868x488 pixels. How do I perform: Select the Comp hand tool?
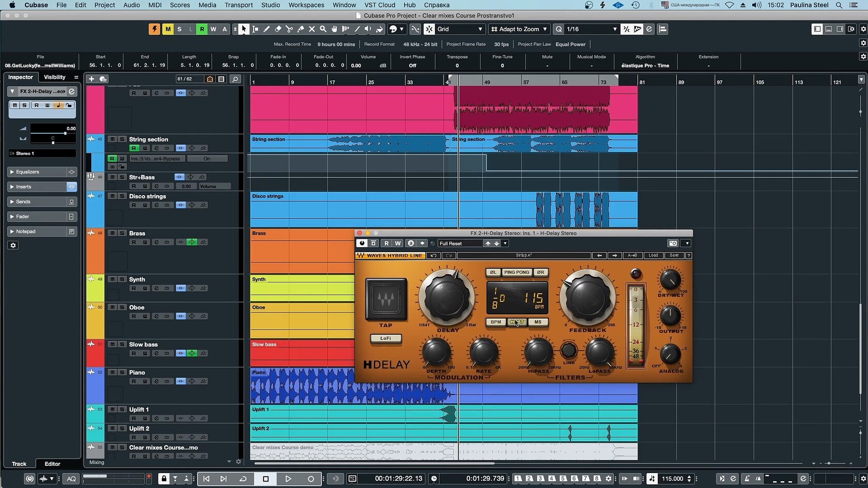(334, 29)
